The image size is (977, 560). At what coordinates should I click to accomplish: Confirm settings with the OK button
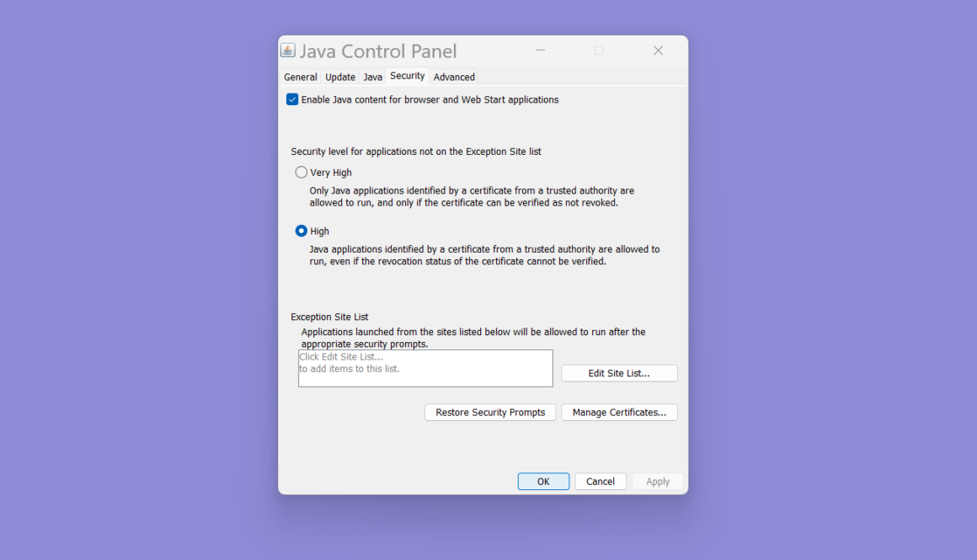pyautogui.click(x=543, y=482)
